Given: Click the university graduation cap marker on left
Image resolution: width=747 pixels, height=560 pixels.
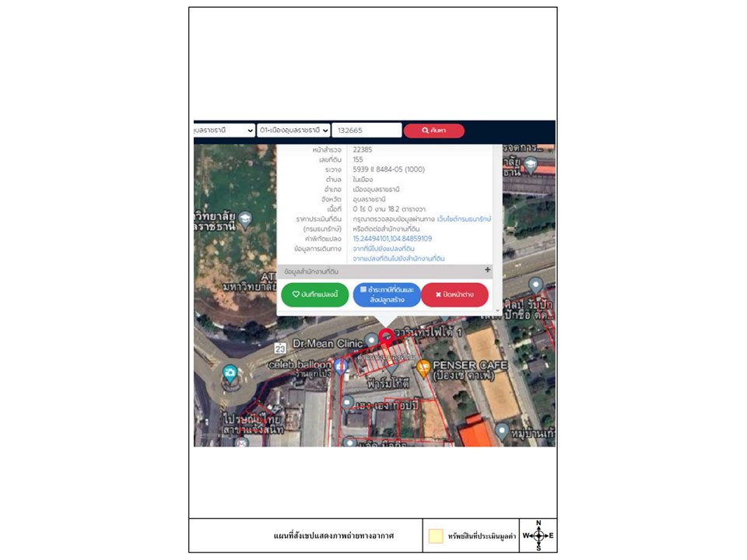Looking at the screenshot, I should tap(246, 219).
